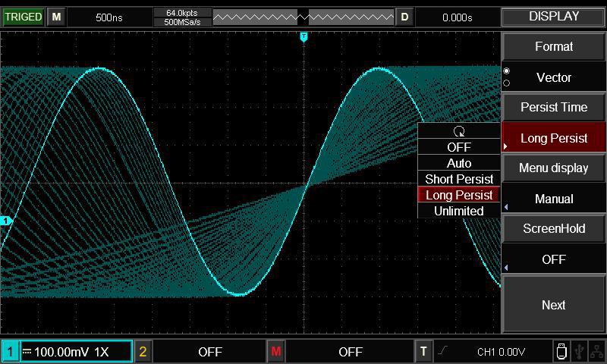Click the rotary knob icon atop persist list
Viewport: 607px width, 364px height.
pos(459,131)
